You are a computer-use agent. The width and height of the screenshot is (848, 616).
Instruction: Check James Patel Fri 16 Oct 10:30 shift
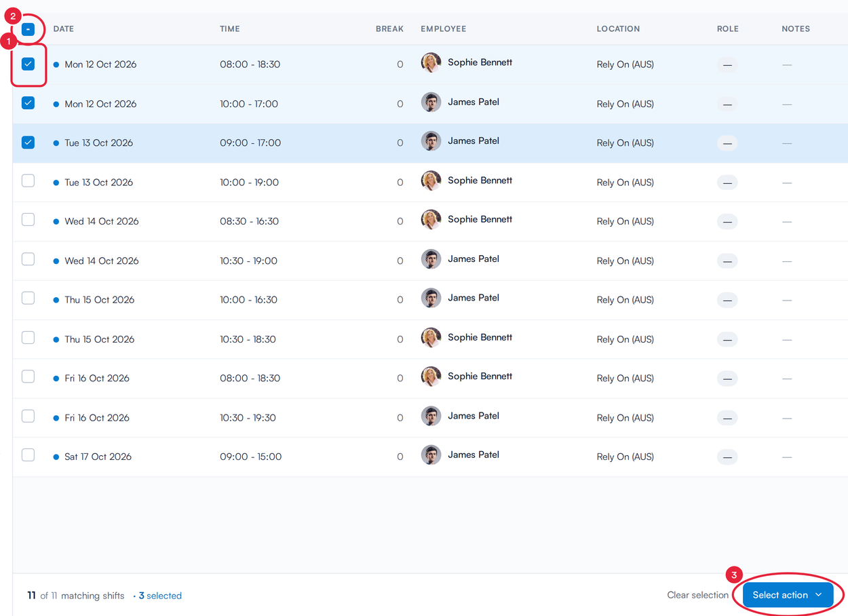(28, 416)
